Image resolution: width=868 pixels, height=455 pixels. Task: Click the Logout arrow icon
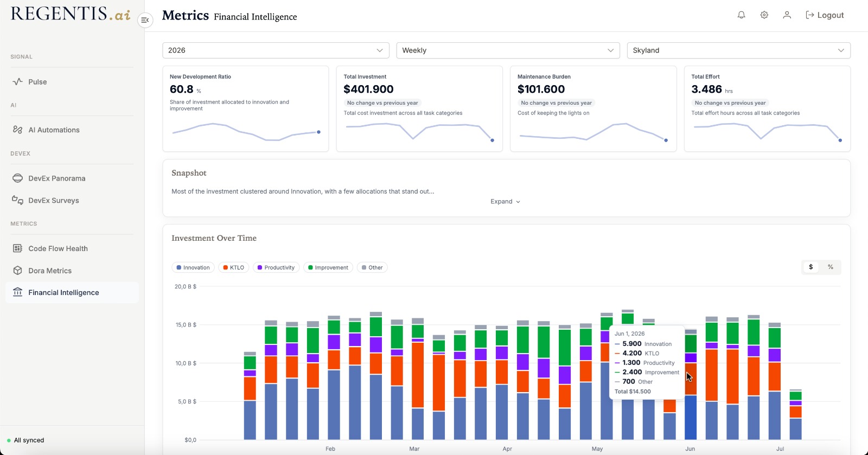coord(810,15)
